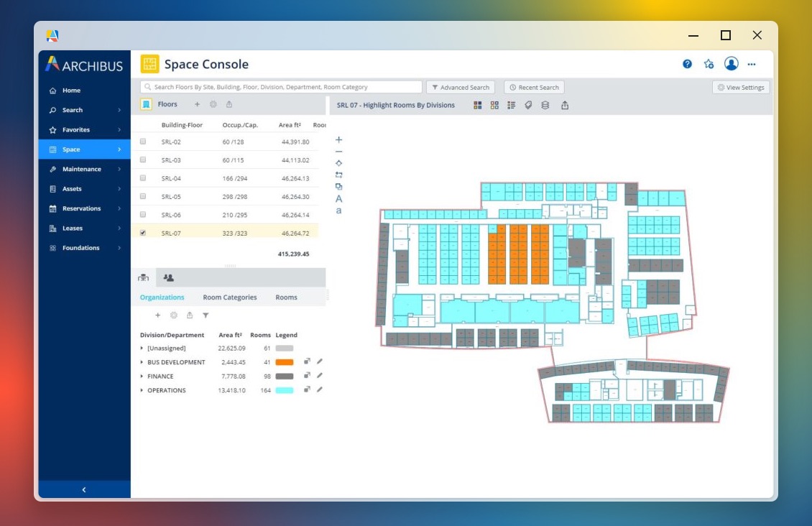Viewport: 812px width, 526px height.
Task: Increase label text size with large A
Action: pos(339,198)
